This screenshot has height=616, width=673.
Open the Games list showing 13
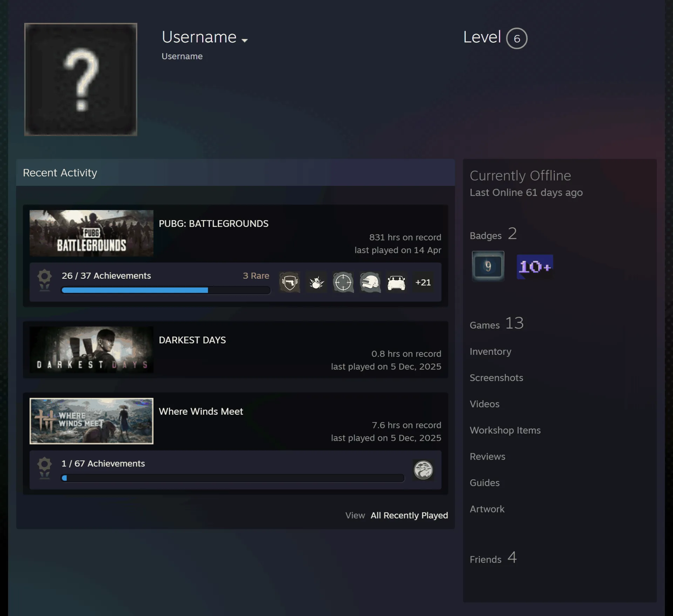[497, 323]
